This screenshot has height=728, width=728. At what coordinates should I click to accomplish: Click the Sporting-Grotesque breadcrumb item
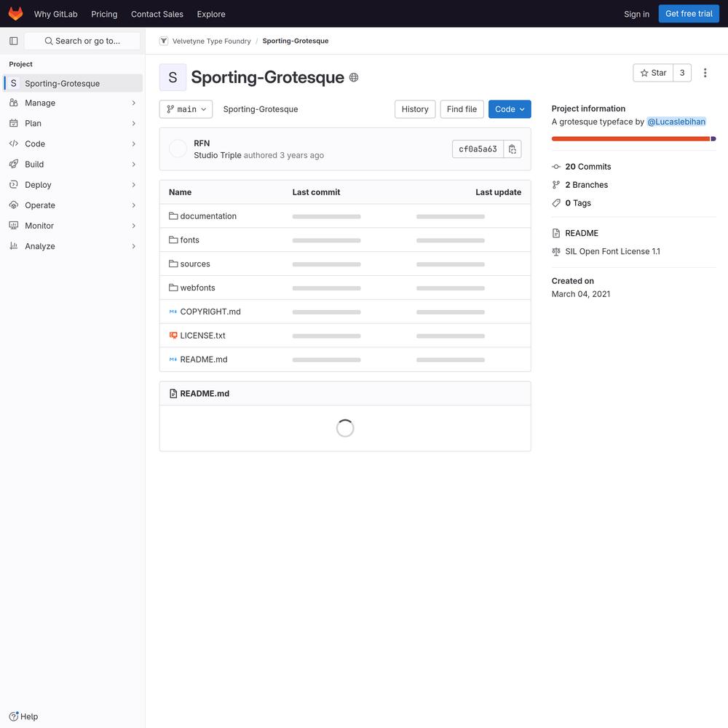(296, 41)
